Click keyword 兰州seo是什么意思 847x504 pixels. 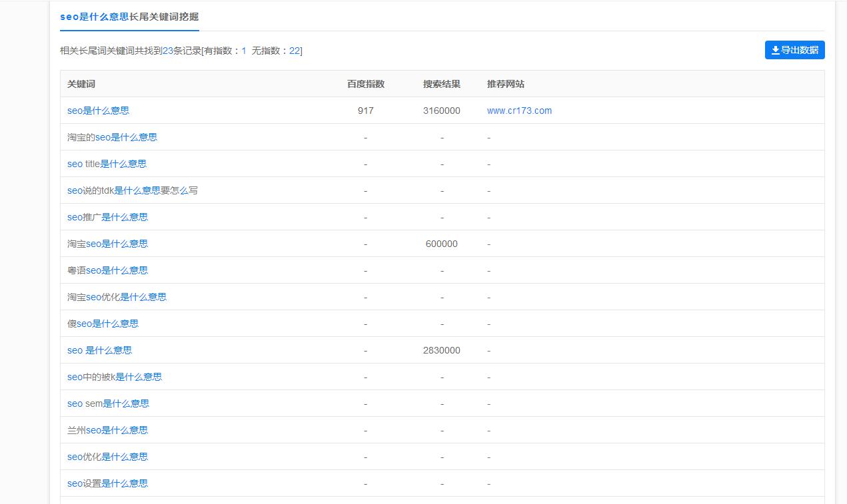[x=107, y=430]
